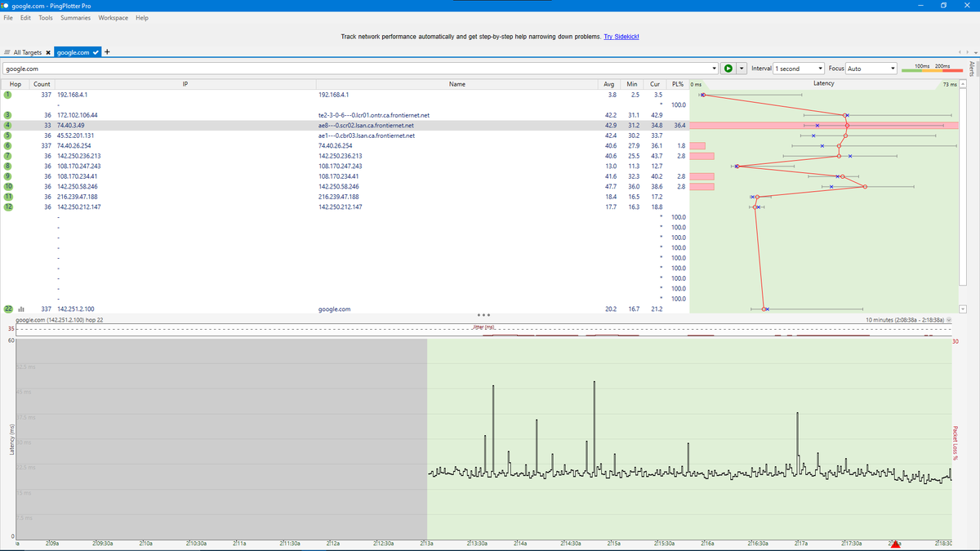The image size is (980, 551).
Task: Click the IP column header
Action: coord(185,84)
